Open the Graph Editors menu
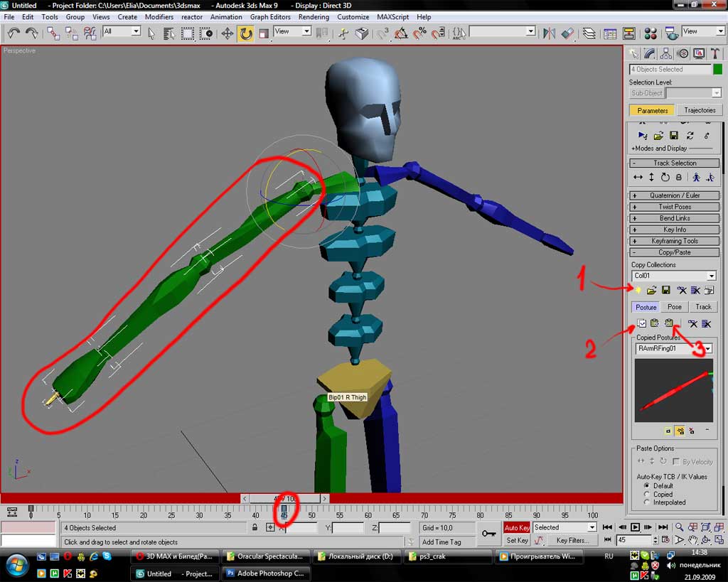Image resolution: width=728 pixels, height=582 pixels. pyautogui.click(x=270, y=17)
